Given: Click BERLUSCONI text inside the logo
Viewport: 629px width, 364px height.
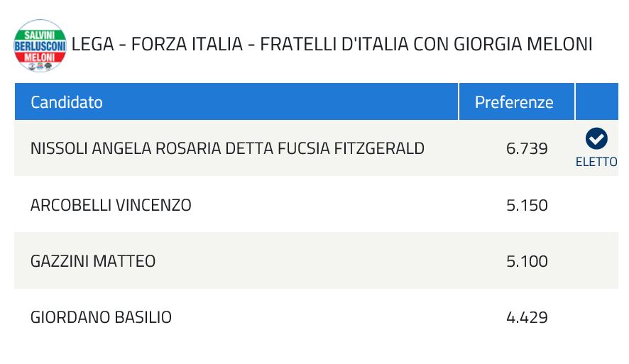Looking at the screenshot, I should coord(40,45).
